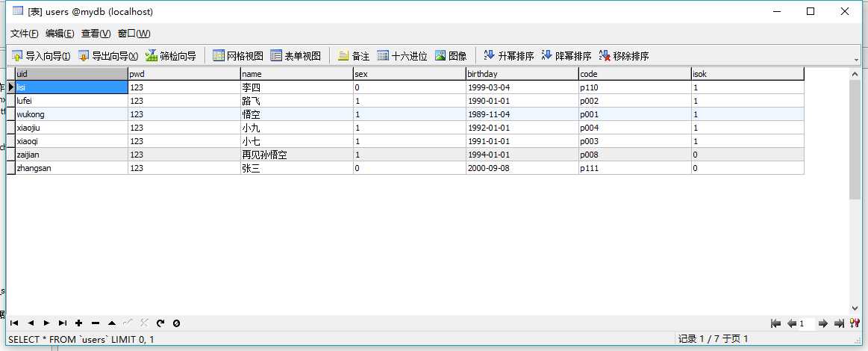The image size is (868, 351).
Task: Click the vertical scrollbar down arrow
Action: pyautogui.click(x=855, y=308)
